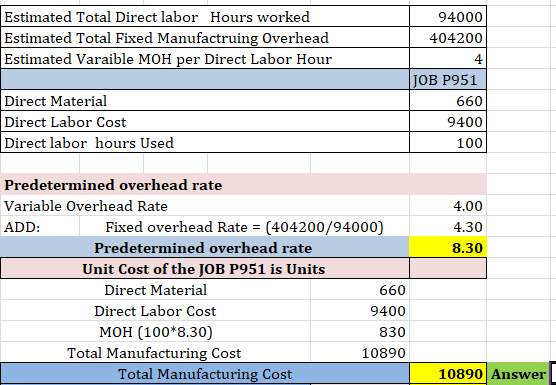This screenshot has width=556, height=385.
Task: Select the 9400 value in the unit cost section
Action: coord(360,311)
